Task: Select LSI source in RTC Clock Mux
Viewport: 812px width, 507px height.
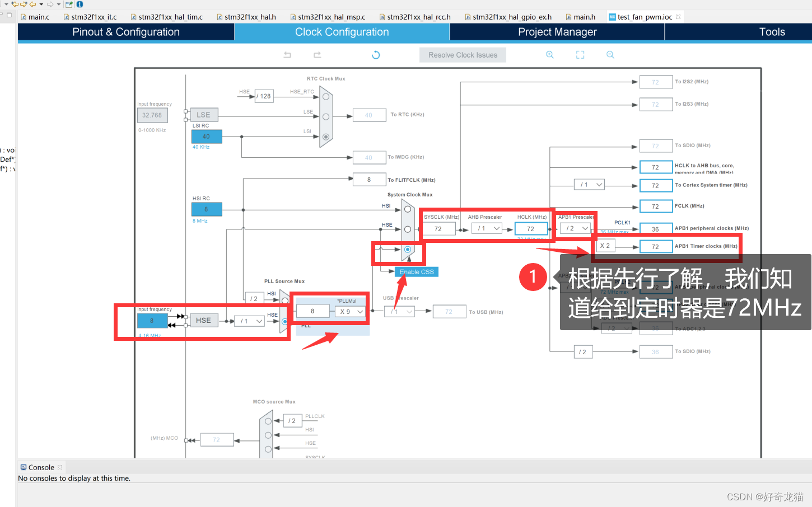Action: 325,137
